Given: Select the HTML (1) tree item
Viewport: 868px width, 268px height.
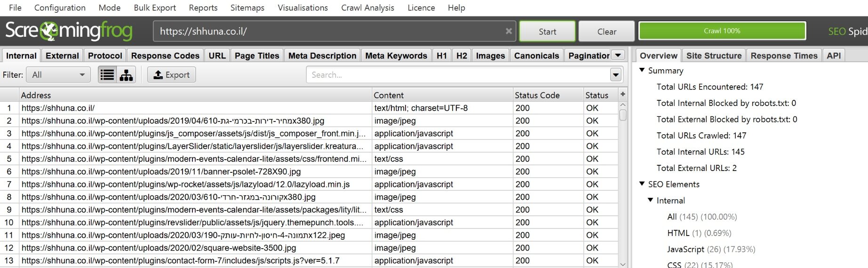Looking at the screenshot, I should (x=699, y=233).
